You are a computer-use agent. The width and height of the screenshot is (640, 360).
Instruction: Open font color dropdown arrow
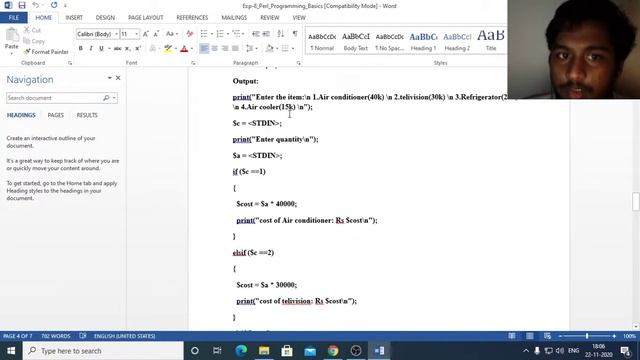191,49
